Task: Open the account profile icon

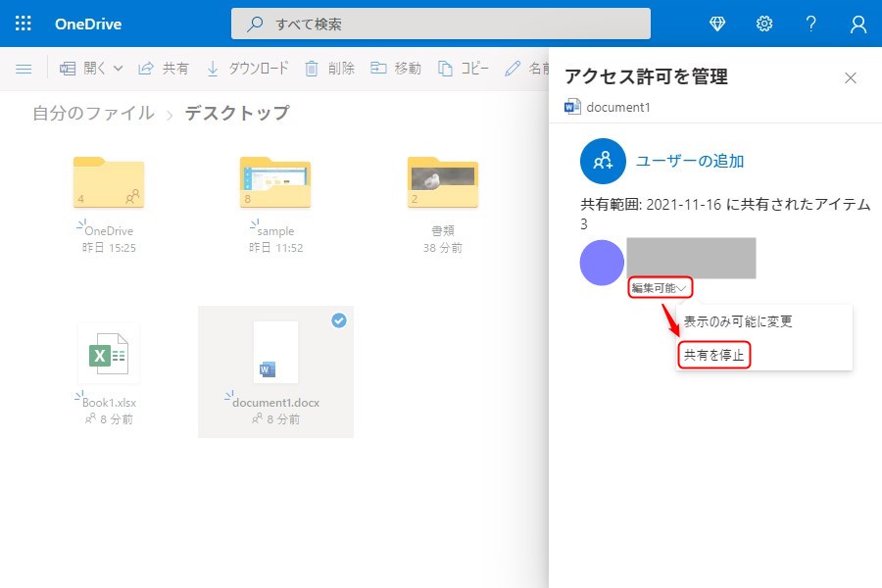Action: point(858,24)
